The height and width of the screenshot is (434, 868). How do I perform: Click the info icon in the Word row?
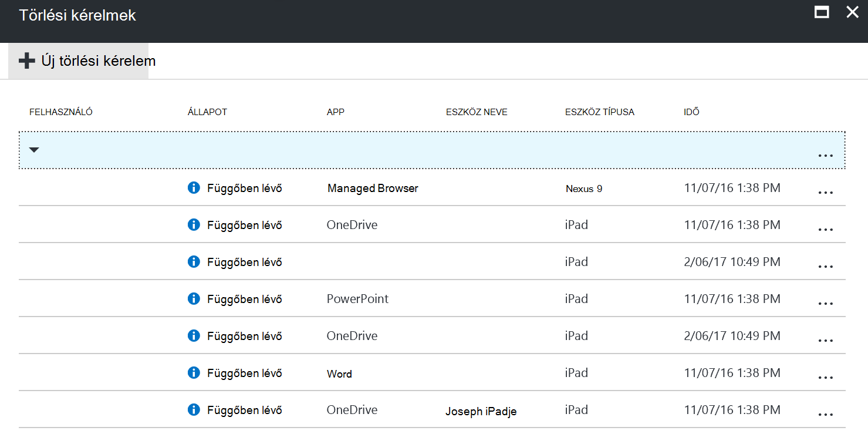[194, 372]
